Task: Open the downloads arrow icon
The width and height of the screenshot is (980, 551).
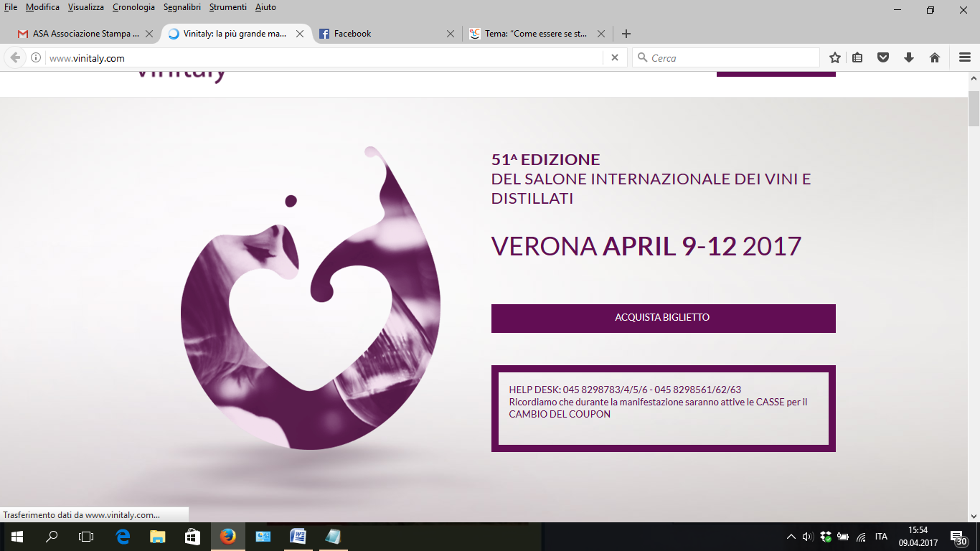Action: pos(909,58)
